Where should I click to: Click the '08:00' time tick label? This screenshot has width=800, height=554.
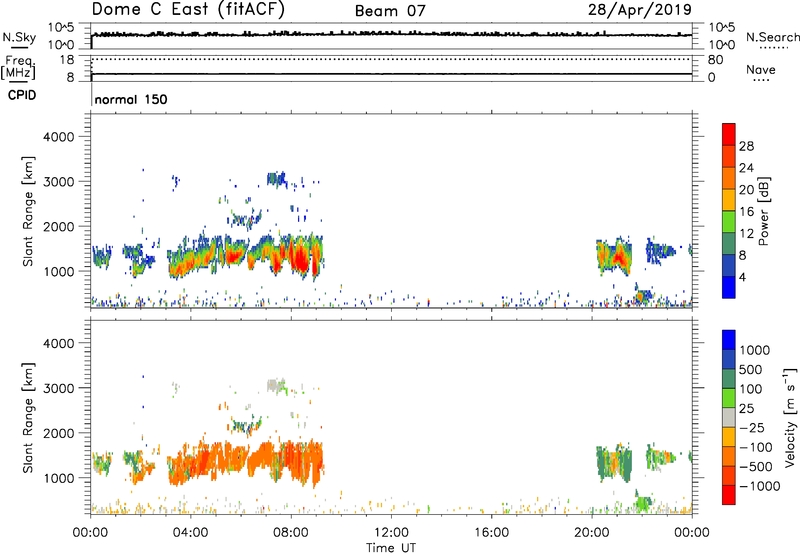(x=291, y=533)
